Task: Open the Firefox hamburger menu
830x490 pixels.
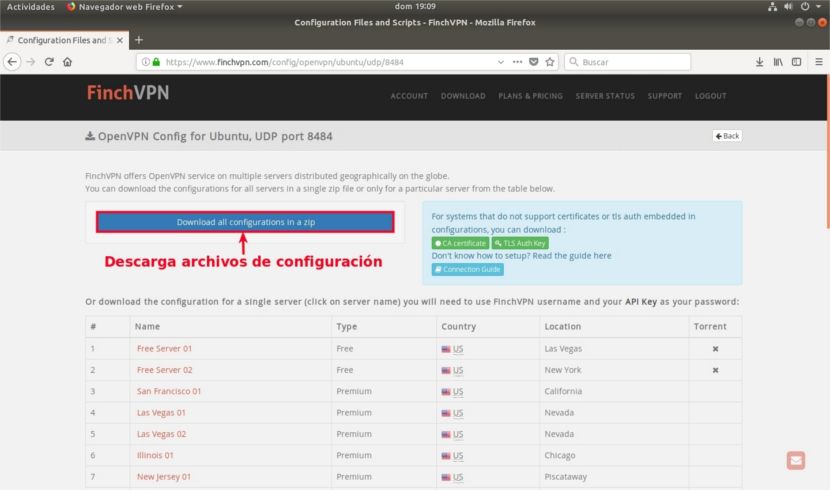Action: (819, 62)
